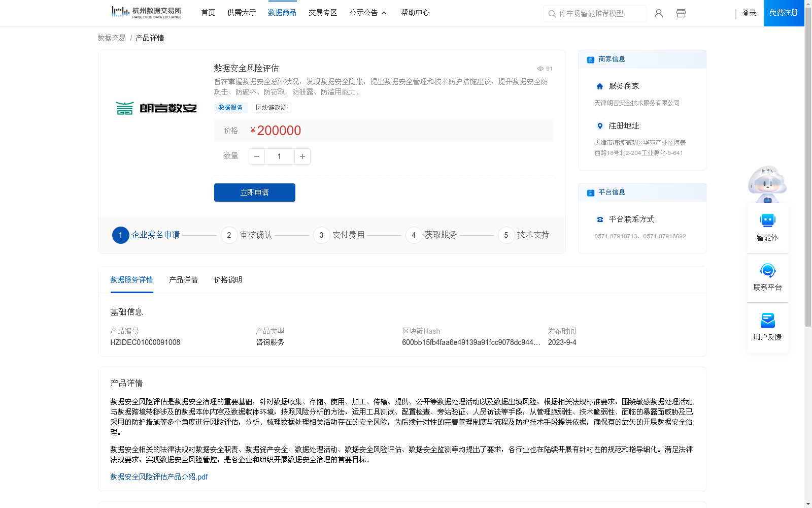This screenshot has height=508, width=812.
Task: Click the Hangzhou Data Exchange logo
Action: tap(146, 13)
